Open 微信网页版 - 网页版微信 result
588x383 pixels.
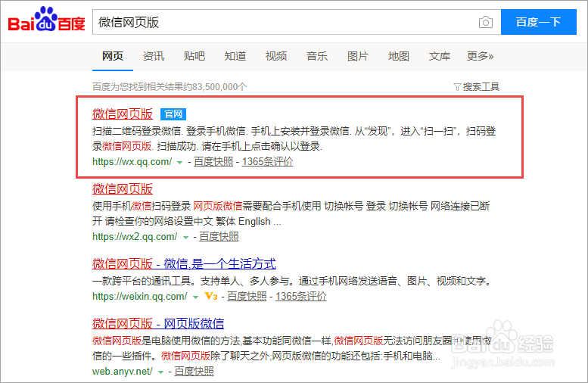tap(158, 323)
